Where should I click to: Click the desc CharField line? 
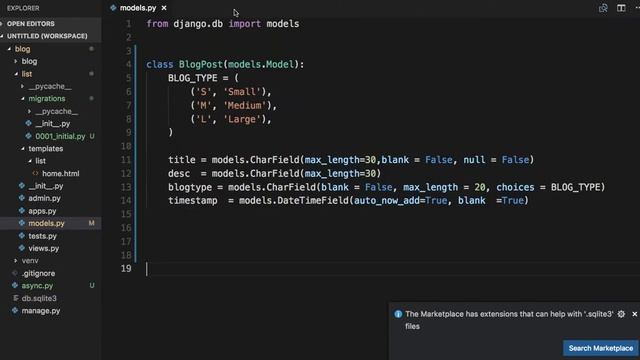coord(274,173)
